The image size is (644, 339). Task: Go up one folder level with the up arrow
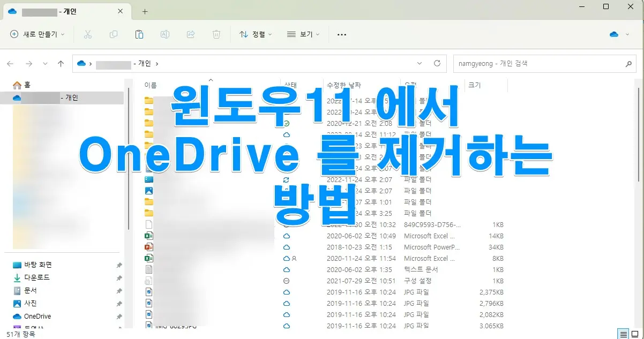tap(61, 63)
